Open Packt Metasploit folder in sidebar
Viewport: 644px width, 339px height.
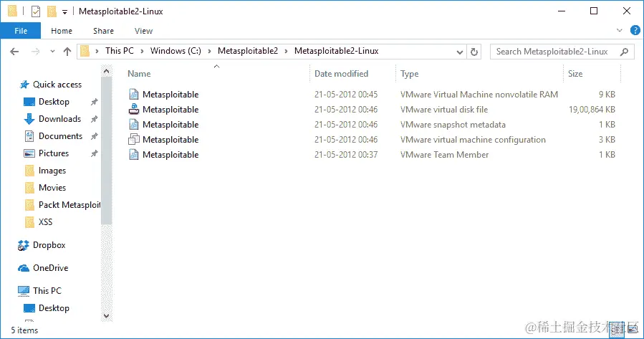tap(69, 205)
